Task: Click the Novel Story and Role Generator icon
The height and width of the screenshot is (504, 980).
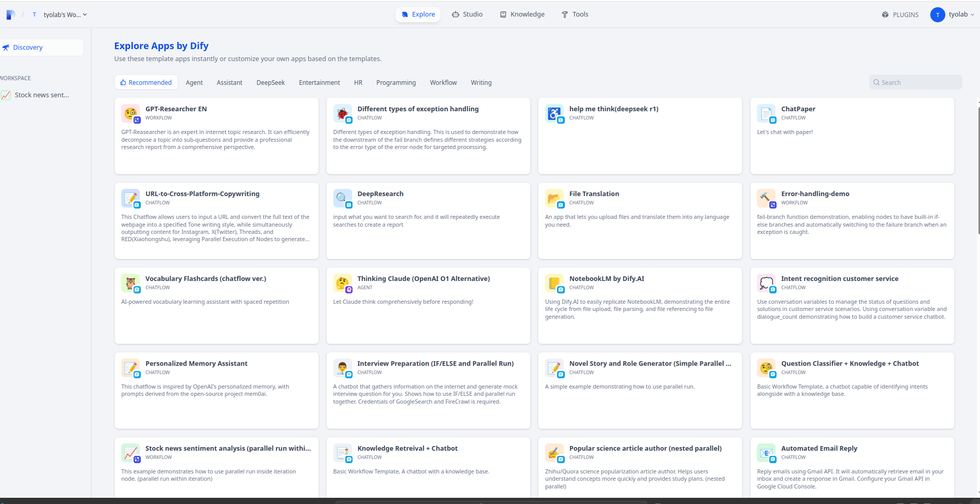Action: [x=554, y=367]
